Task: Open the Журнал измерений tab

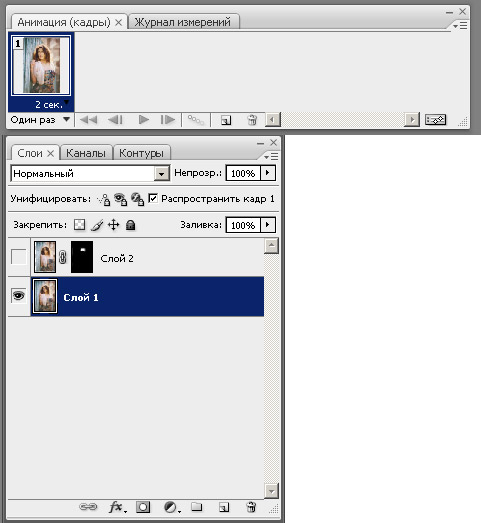Action: coord(182,22)
